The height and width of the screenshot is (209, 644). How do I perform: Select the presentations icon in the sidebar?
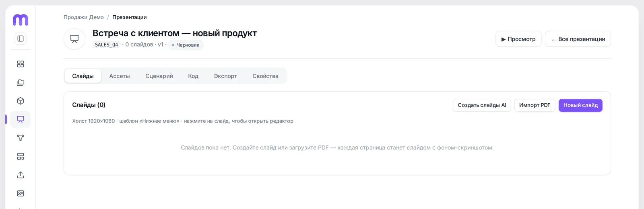[x=21, y=119]
